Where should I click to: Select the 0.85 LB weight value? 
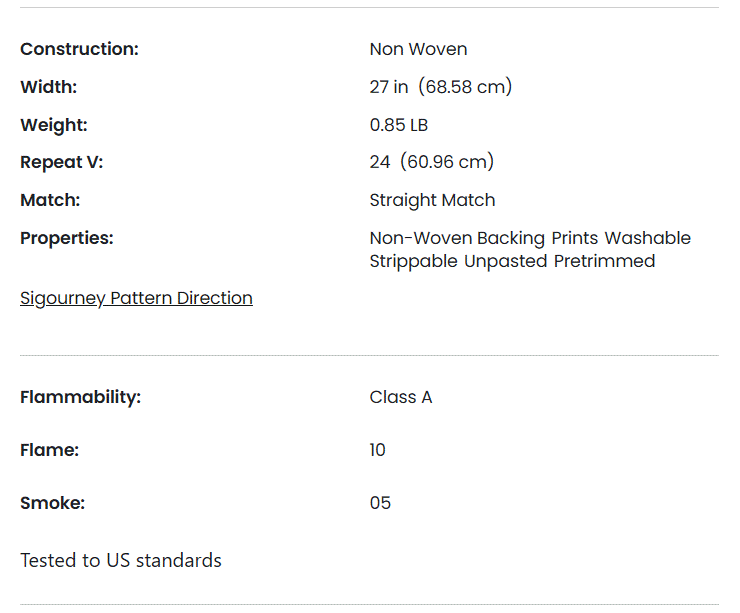tap(399, 125)
